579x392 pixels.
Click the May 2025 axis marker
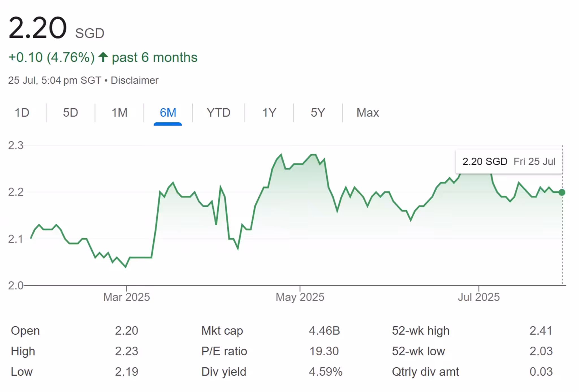point(300,297)
